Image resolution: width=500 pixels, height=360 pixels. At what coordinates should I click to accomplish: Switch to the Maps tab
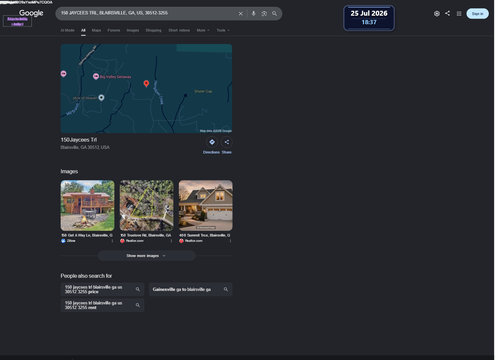pos(96,30)
